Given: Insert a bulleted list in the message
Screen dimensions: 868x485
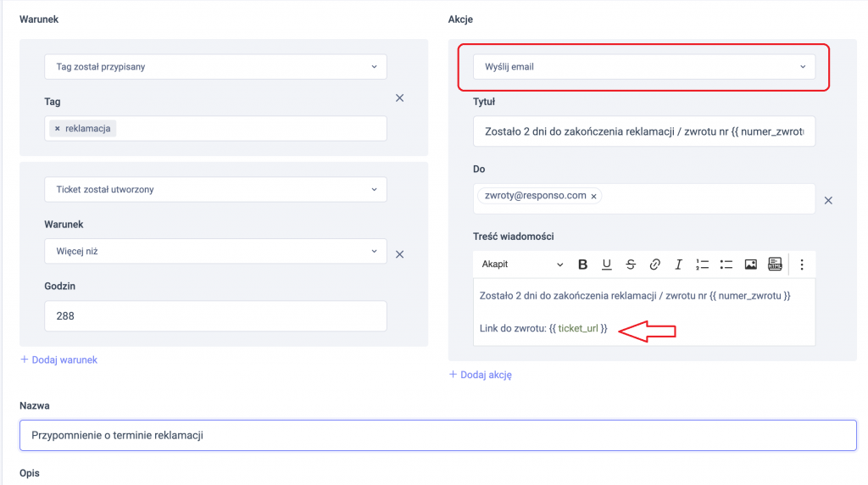Looking at the screenshot, I should click(726, 265).
